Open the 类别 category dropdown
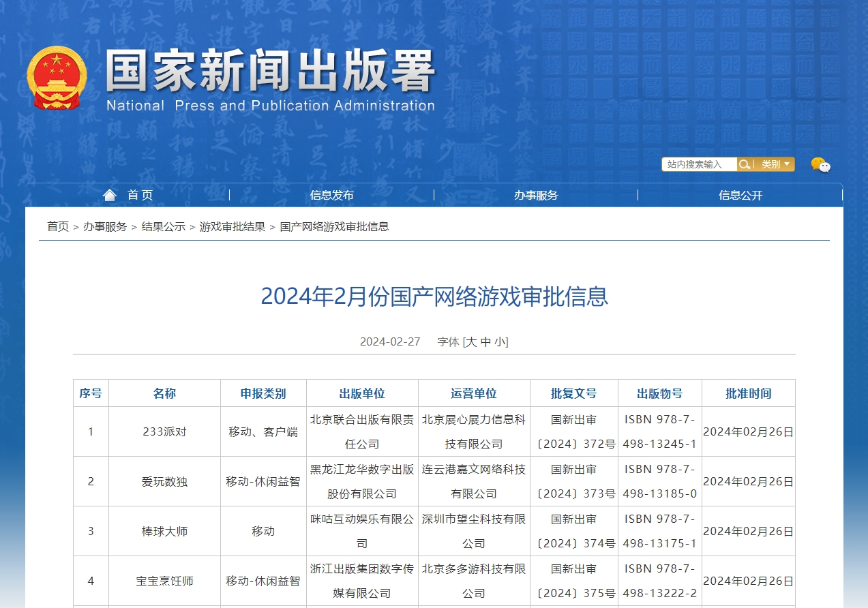The image size is (868, 608). (775, 164)
